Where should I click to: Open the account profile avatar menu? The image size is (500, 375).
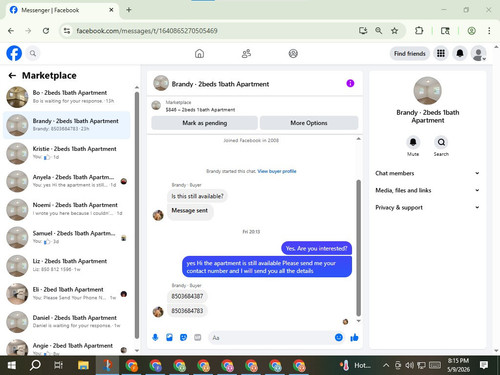[x=478, y=53]
